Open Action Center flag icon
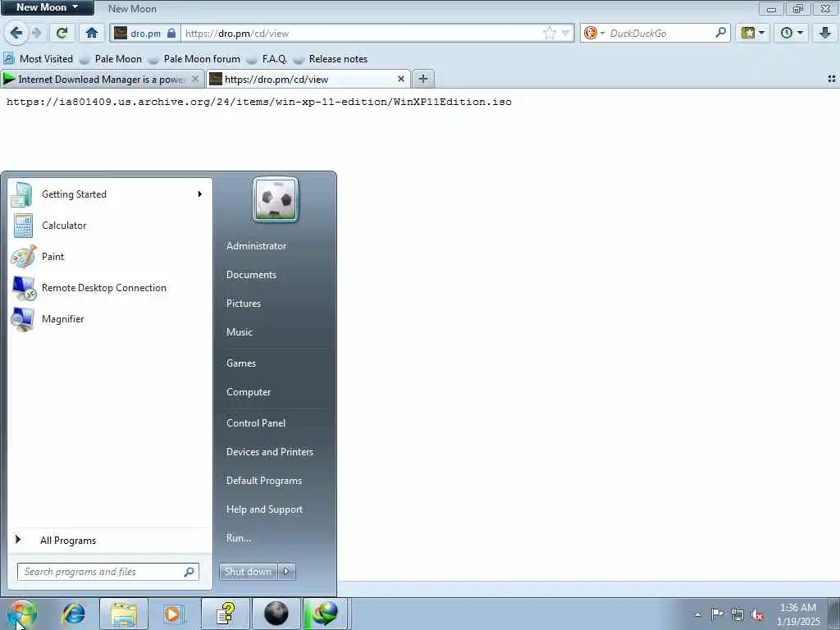This screenshot has width=840, height=630. [717, 614]
